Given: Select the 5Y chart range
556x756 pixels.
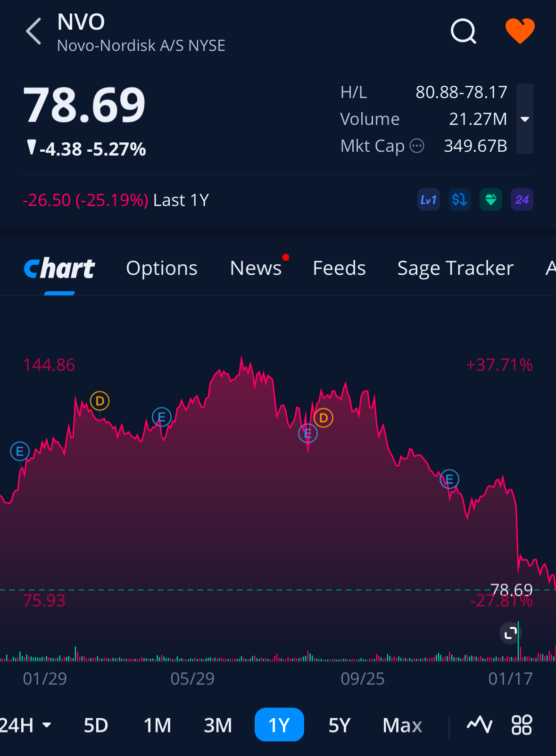Looking at the screenshot, I should (x=340, y=725).
